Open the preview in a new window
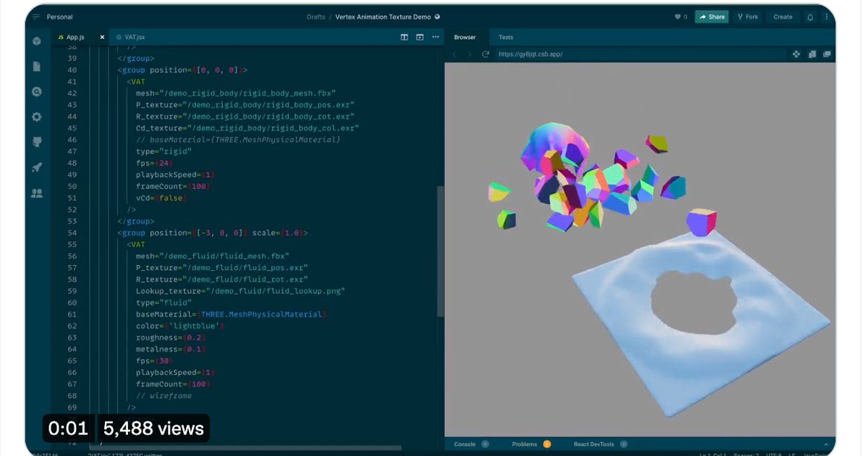Screen dimensions: 868x456 click(827, 54)
